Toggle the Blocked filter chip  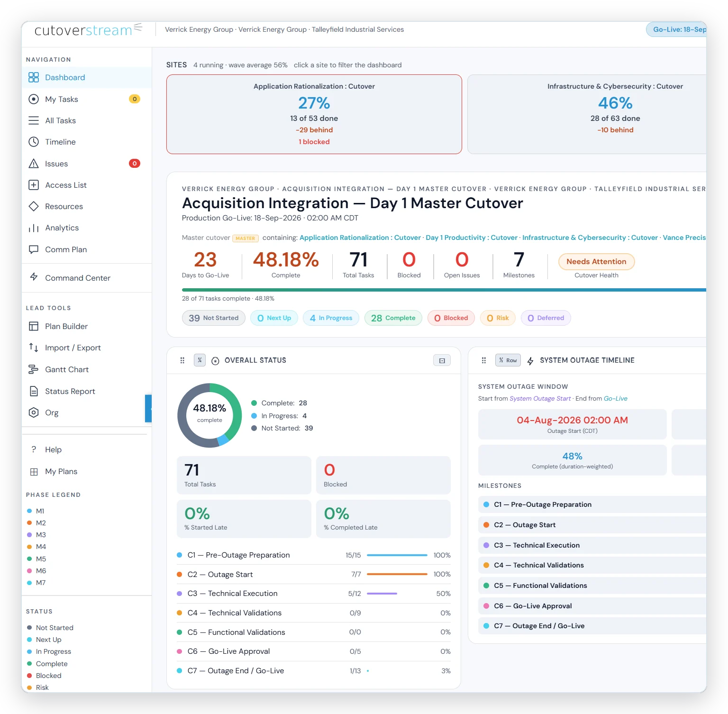point(451,318)
